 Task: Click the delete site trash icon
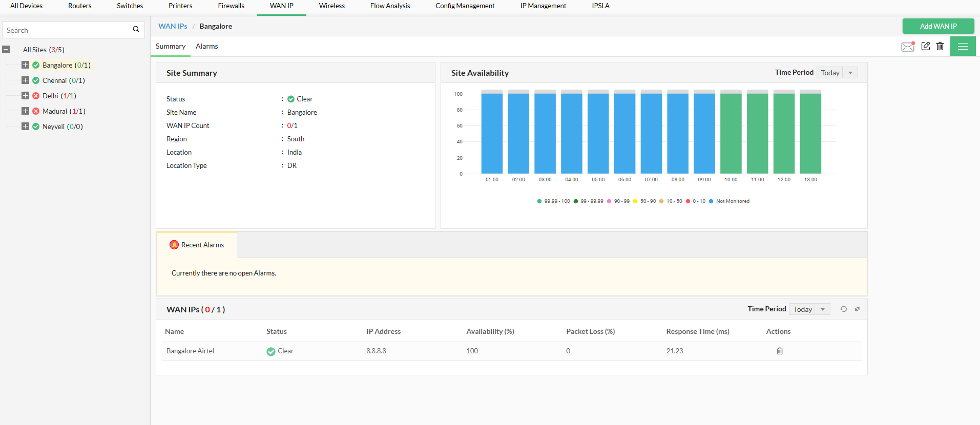pos(940,46)
